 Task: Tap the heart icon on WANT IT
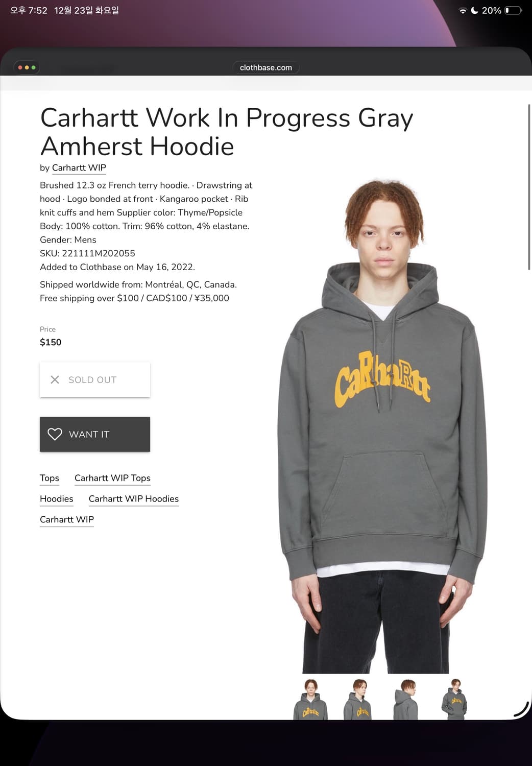click(x=55, y=434)
